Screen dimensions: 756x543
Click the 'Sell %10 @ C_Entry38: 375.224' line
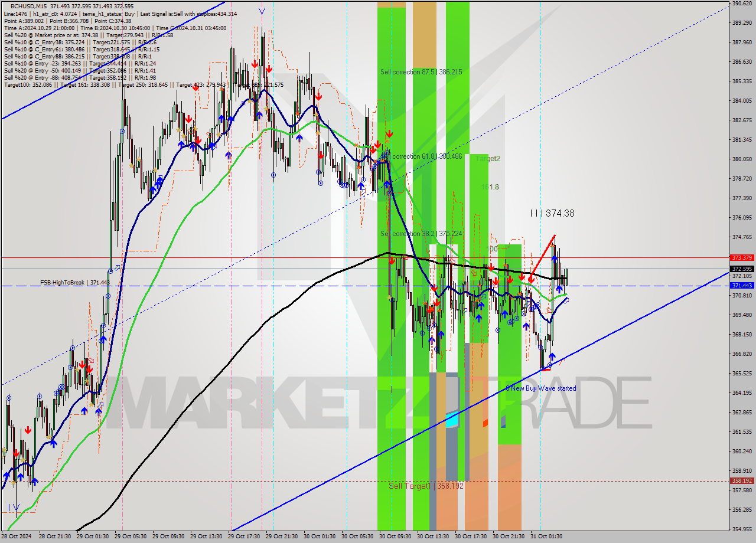click(x=80, y=42)
